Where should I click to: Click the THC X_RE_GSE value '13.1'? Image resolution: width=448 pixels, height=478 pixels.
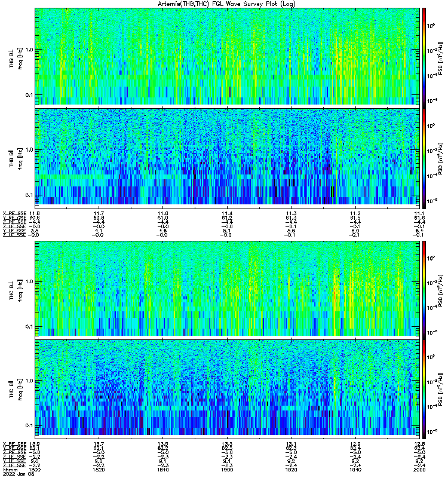coord(291,444)
